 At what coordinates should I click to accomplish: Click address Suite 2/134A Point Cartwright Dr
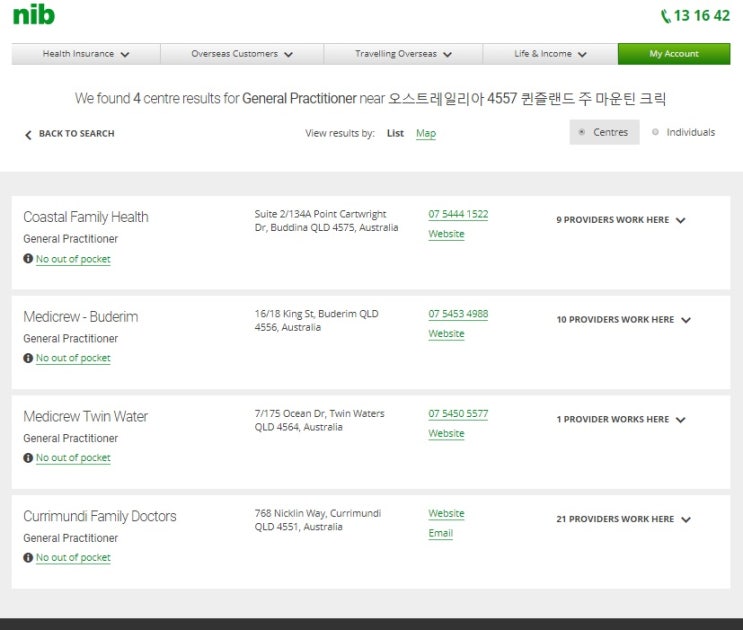pyautogui.click(x=326, y=221)
